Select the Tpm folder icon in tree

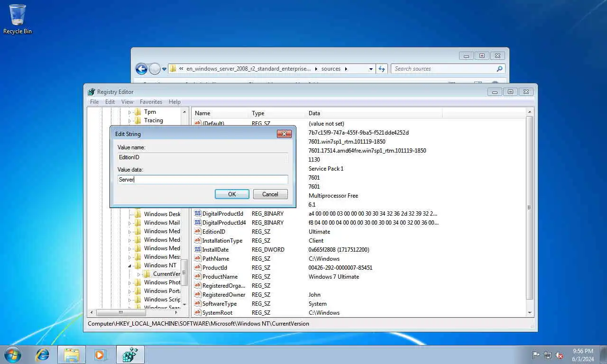[x=138, y=112]
